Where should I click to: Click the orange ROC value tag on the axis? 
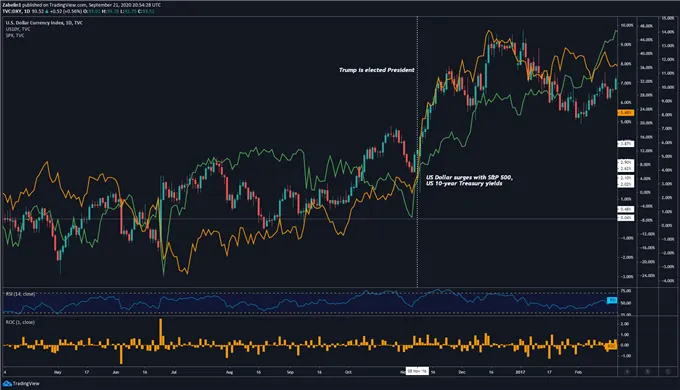click(x=611, y=347)
